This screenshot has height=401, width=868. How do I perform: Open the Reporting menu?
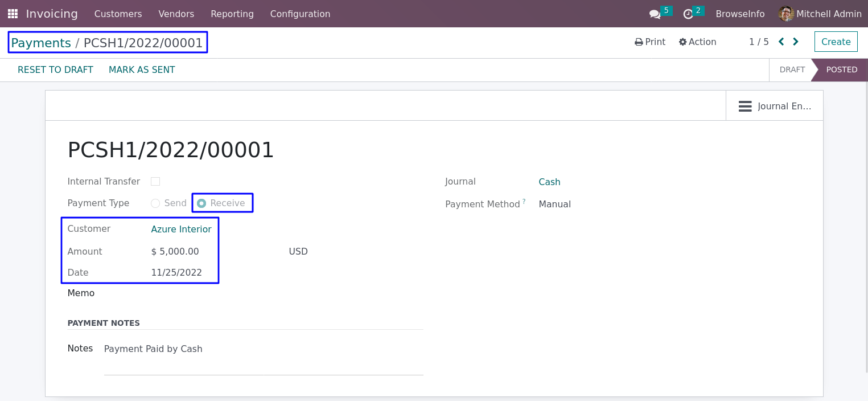click(232, 14)
